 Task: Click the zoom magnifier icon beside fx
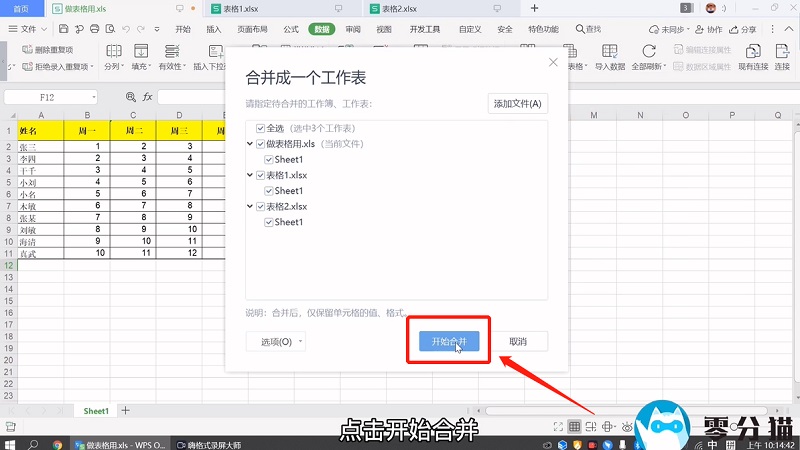pyautogui.click(x=130, y=97)
